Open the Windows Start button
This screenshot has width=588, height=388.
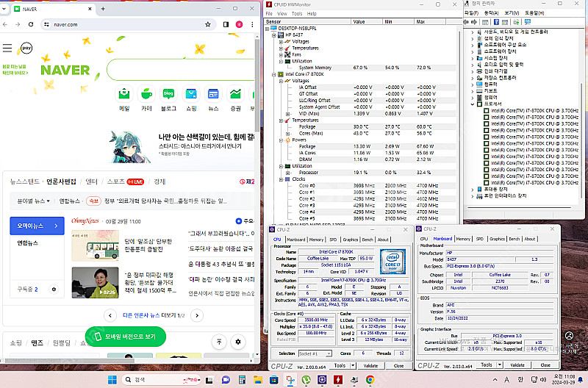[x=112, y=380]
